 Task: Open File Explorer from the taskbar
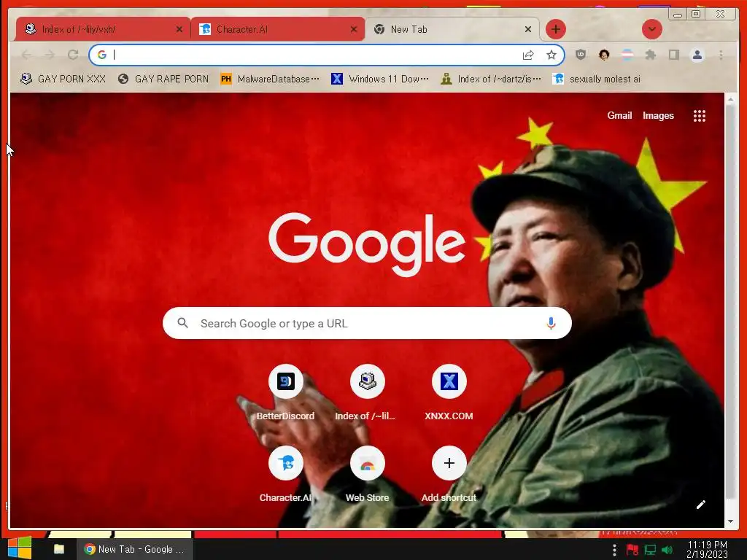(59, 549)
